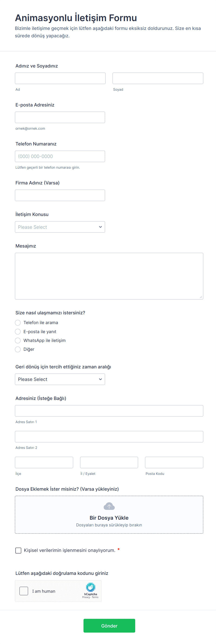Click the E-posta Adresiniz input field
This screenshot has height=644, width=216.
pyautogui.click(x=60, y=117)
